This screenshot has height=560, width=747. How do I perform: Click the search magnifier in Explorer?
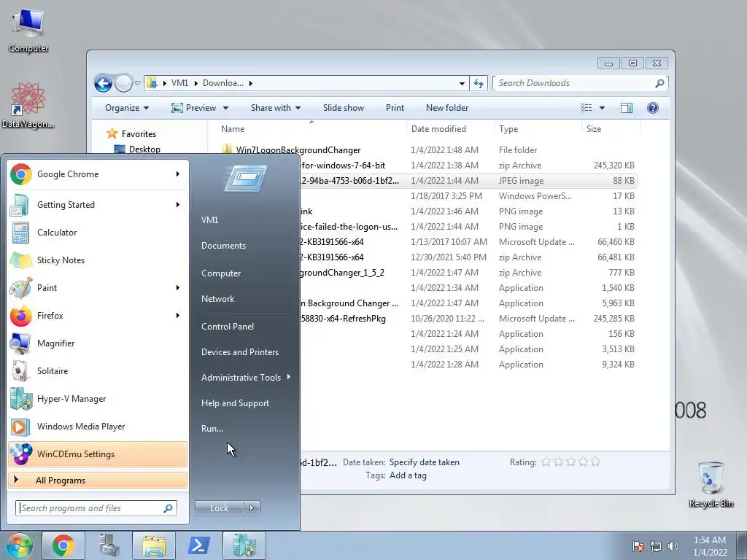tap(659, 83)
